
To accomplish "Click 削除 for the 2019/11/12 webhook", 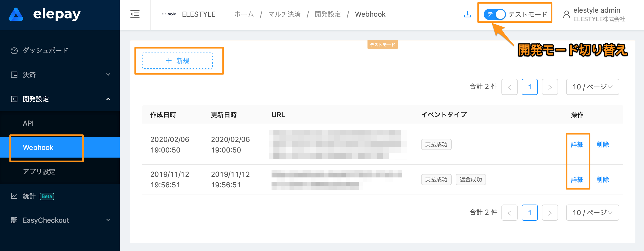I will [x=603, y=180].
